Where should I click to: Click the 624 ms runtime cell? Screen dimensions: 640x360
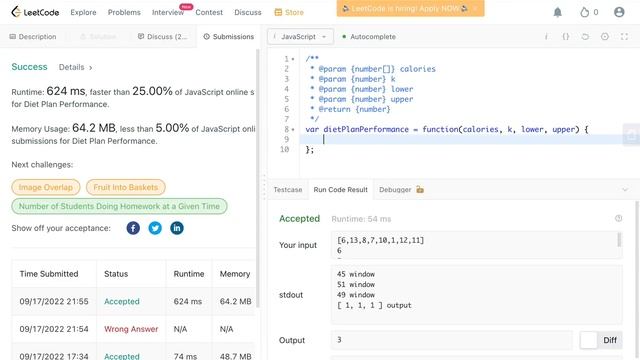coord(188,301)
